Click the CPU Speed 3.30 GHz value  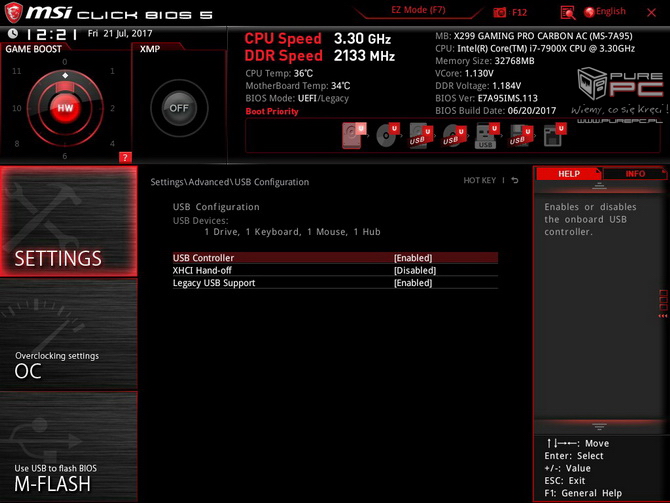tap(362, 39)
